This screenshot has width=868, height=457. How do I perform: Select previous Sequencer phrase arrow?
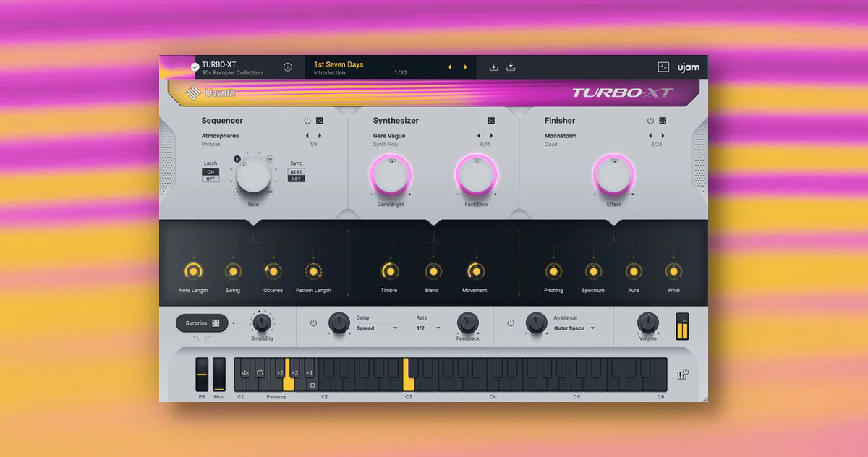coord(307,136)
